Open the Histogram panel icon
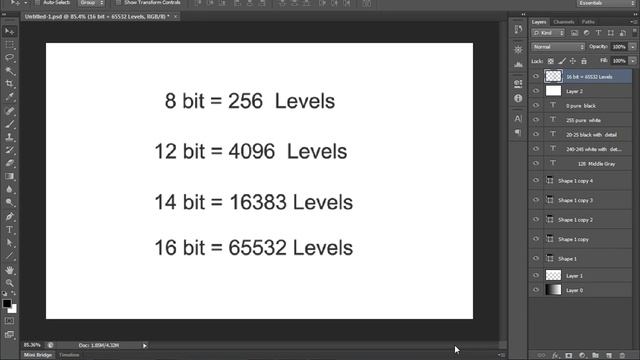Viewport: 640px width, 360px height. pyautogui.click(x=518, y=64)
